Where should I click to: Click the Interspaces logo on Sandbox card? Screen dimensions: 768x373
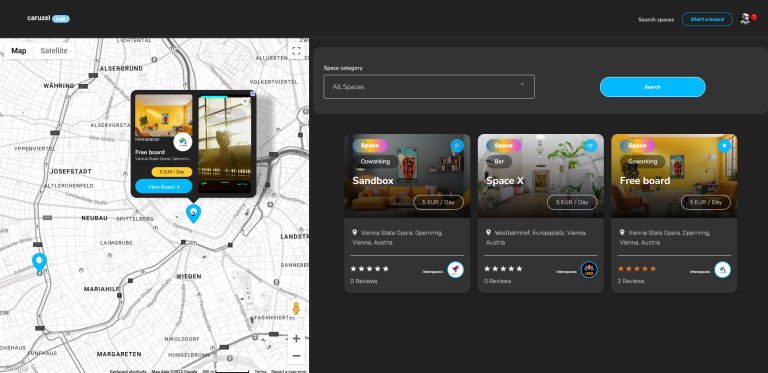coord(456,270)
